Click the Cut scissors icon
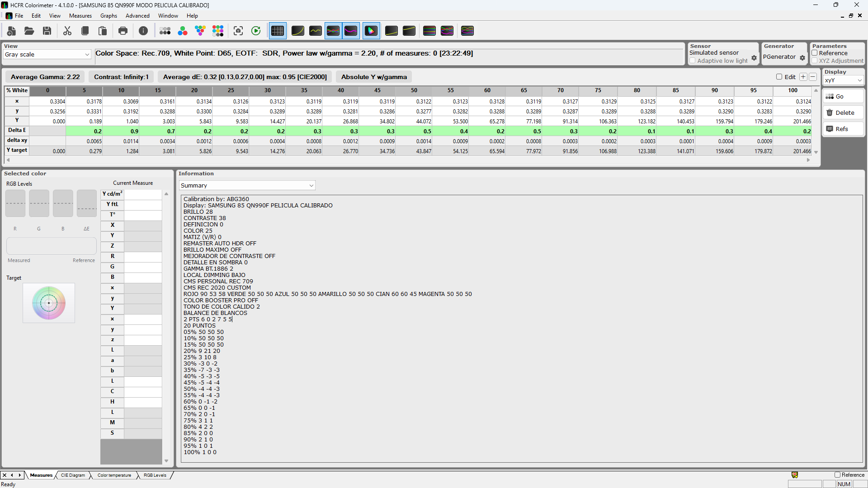This screenshot has width=868, height=488. point(67,31)
